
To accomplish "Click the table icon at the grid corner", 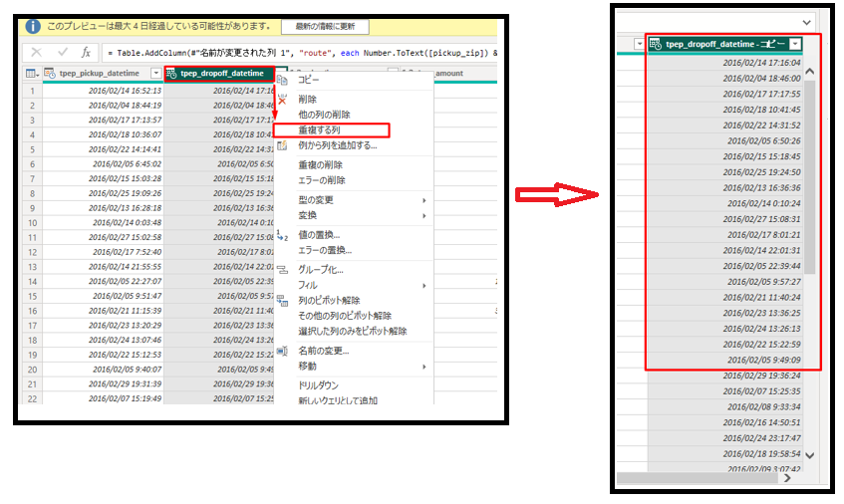I will click(32, 73).
